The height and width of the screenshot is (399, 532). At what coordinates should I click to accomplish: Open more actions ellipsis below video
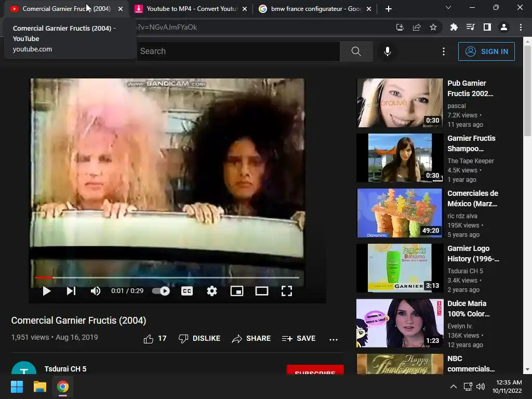tap(334, 339)
